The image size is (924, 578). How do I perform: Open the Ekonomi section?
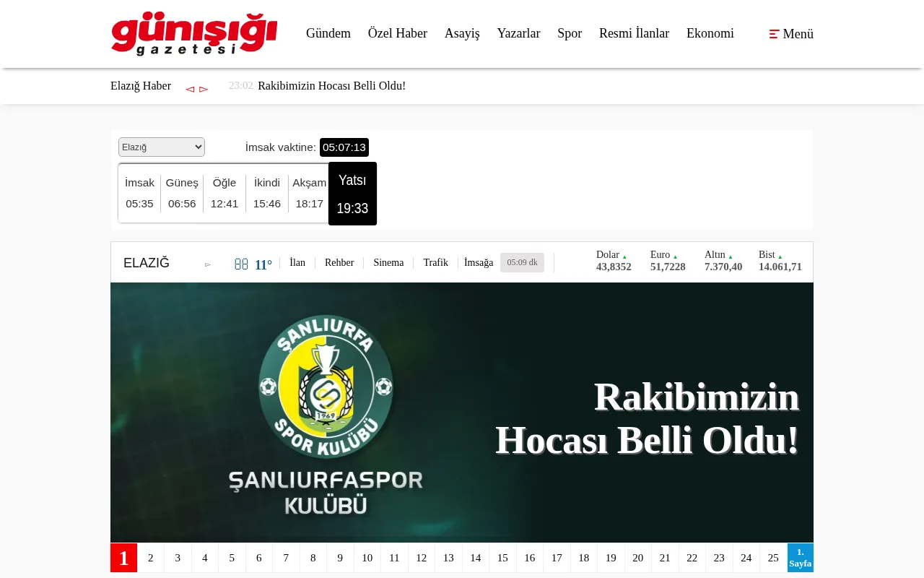[x=710, y=33]
